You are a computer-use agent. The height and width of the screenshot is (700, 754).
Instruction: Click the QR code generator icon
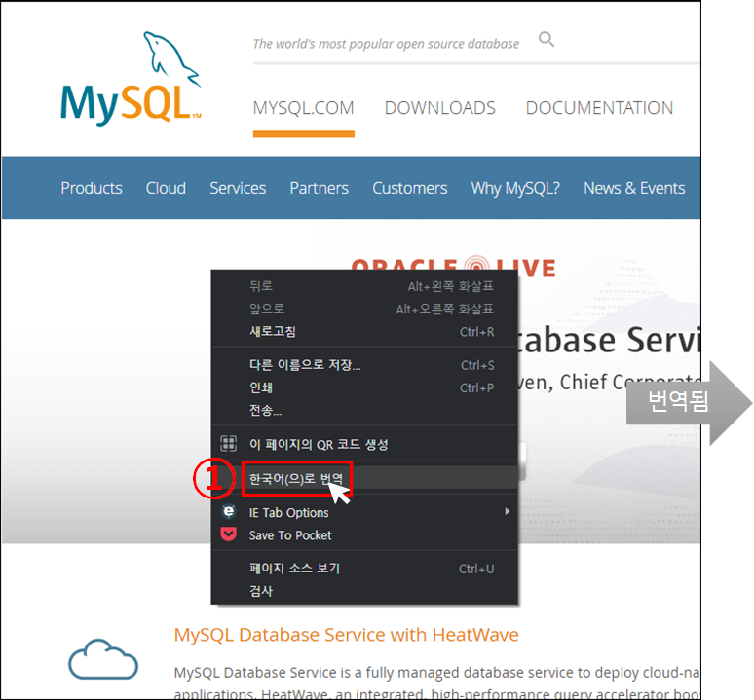pos(228,443)
